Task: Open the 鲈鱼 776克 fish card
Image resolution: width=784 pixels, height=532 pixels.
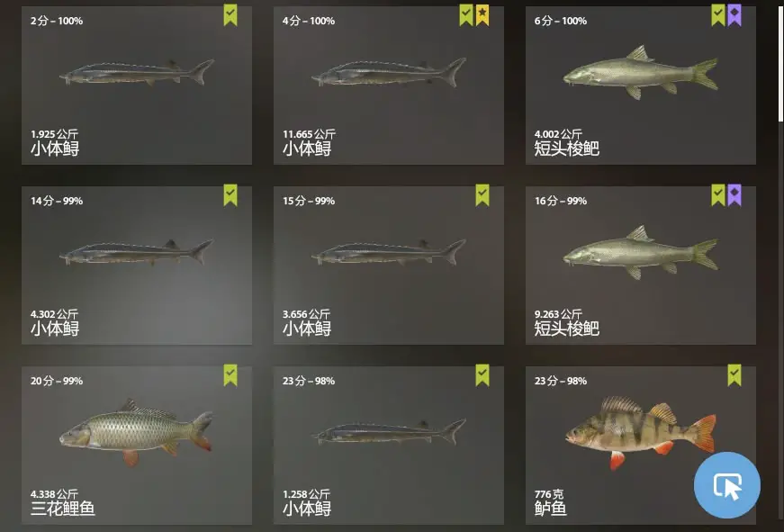Action: point(641,446)
